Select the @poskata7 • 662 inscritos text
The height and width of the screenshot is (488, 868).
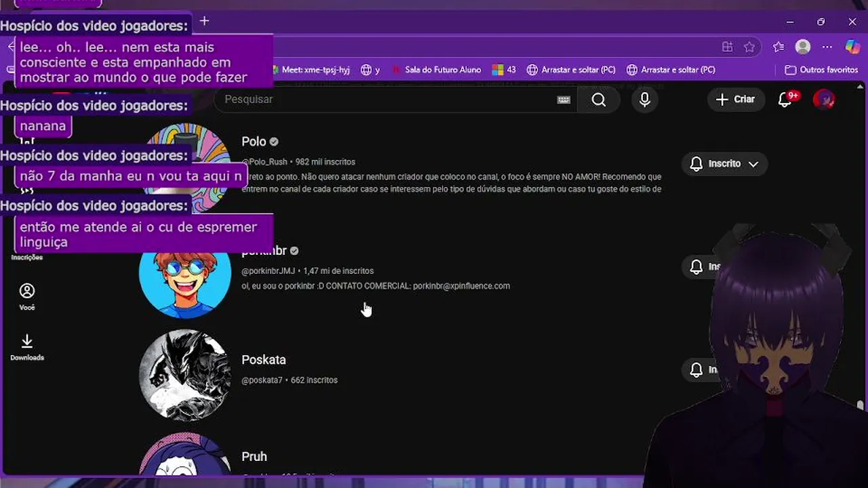(x=290, y=380)
